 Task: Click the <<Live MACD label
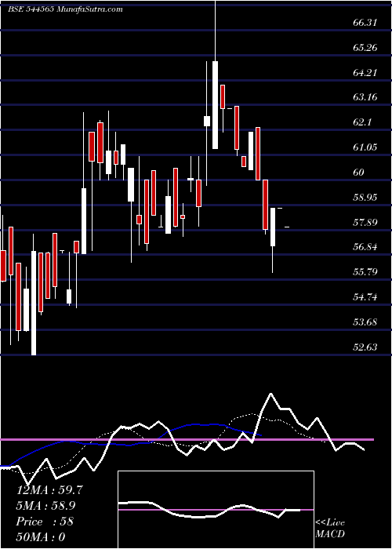330,529
